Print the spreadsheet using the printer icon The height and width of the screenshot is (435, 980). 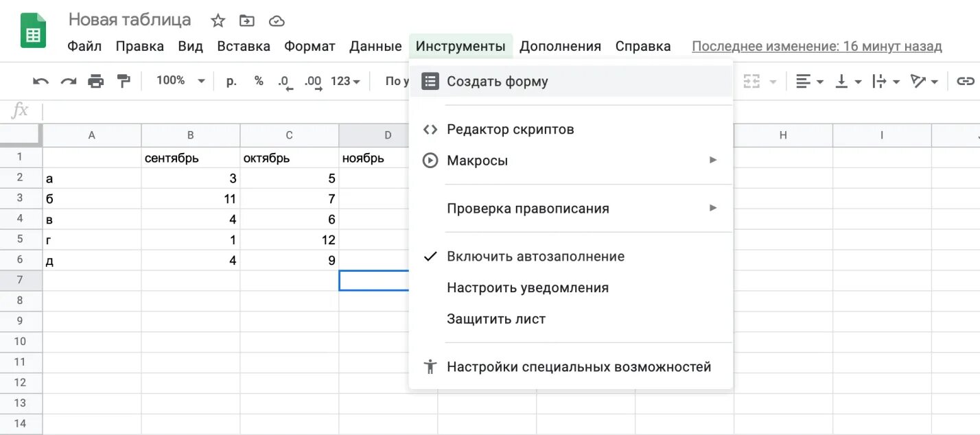click(95, 81)
